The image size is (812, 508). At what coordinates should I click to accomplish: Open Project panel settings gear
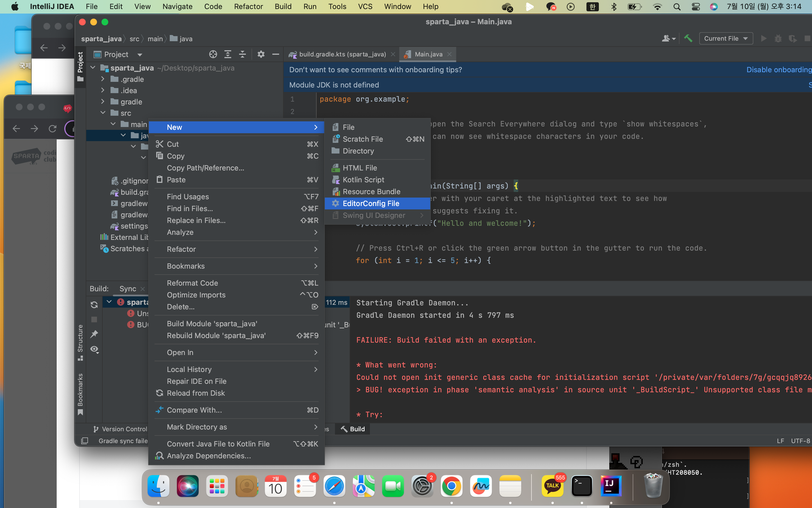point(261,54)
